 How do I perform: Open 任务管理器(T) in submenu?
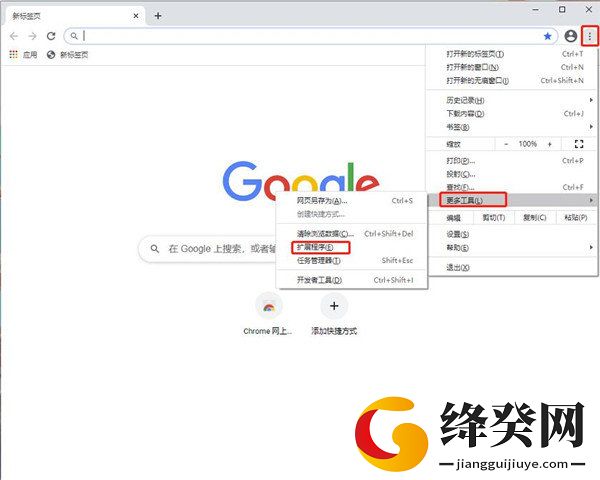pyautogui.click(x=351, y=261)
